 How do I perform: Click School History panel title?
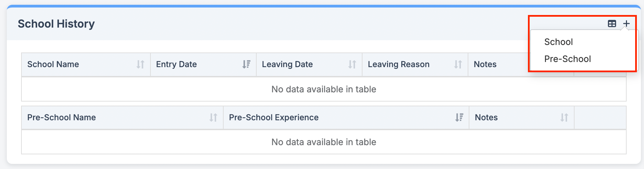click(x=56, y=24)
